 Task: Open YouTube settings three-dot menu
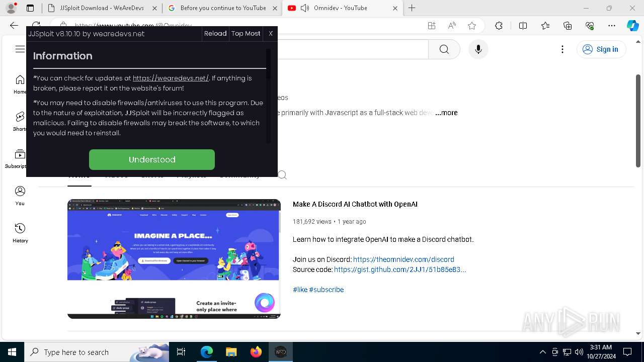[562, 49]
